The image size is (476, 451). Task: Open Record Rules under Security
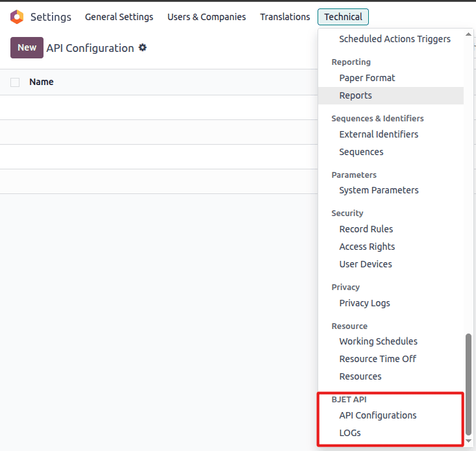[366, 229]
